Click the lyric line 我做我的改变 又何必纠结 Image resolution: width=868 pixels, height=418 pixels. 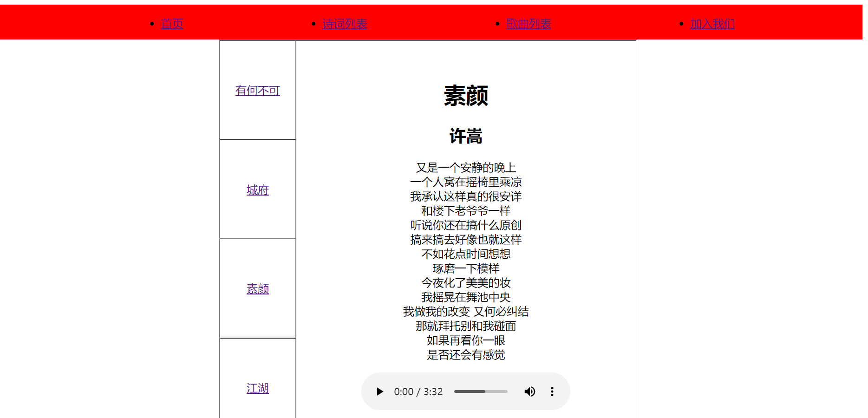click(x=466, y=312)
